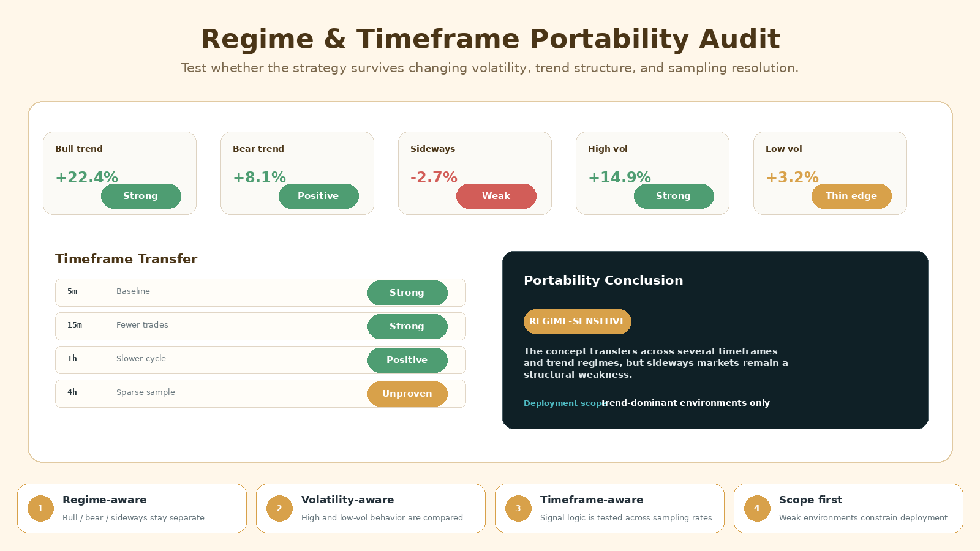The height and width of the screenshot is (551, 980).
Task: Click the 4h timeframe label
Action: pyautogui.click(x=72, y=392)
